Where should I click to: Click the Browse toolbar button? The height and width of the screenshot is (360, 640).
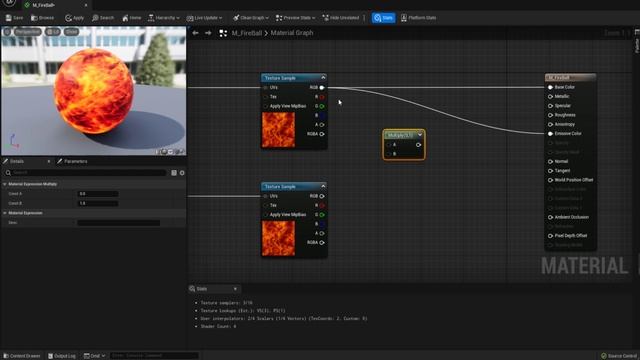pyautogui.click(x=42, y=18)
